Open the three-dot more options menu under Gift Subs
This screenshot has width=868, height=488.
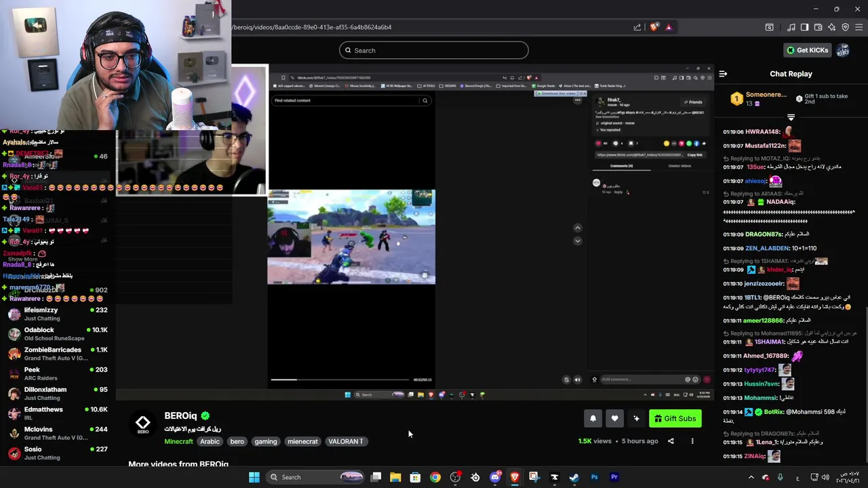pyautogui.click(x=692, y=441)
